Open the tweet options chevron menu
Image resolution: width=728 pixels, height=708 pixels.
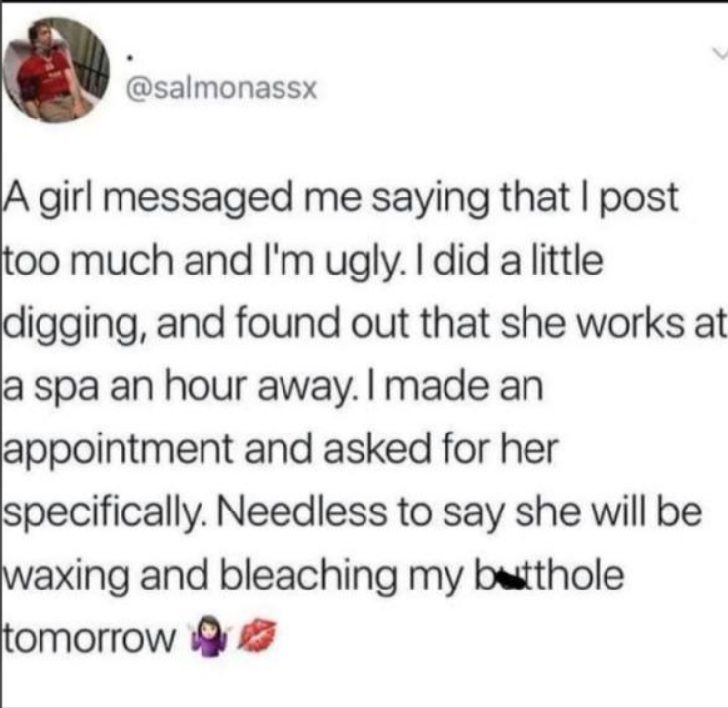[720, 53]
